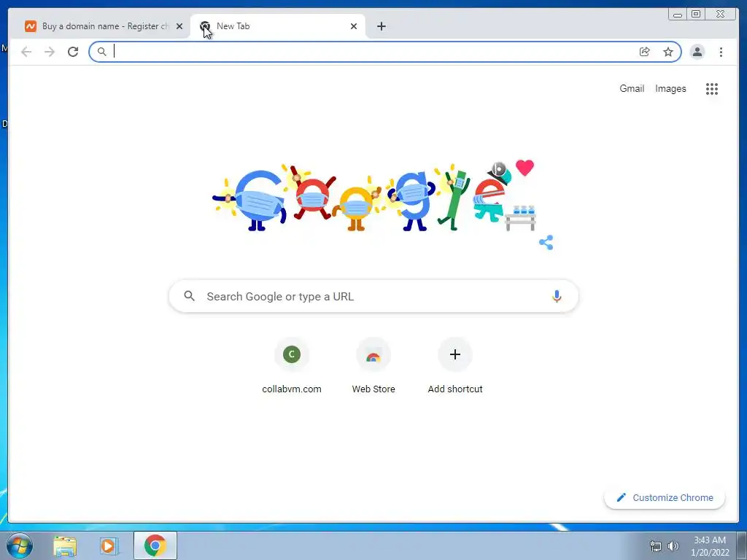This screenshot has width=747, height=560.
Task: Click the Customize Chrome button
Action: point(665,497)
